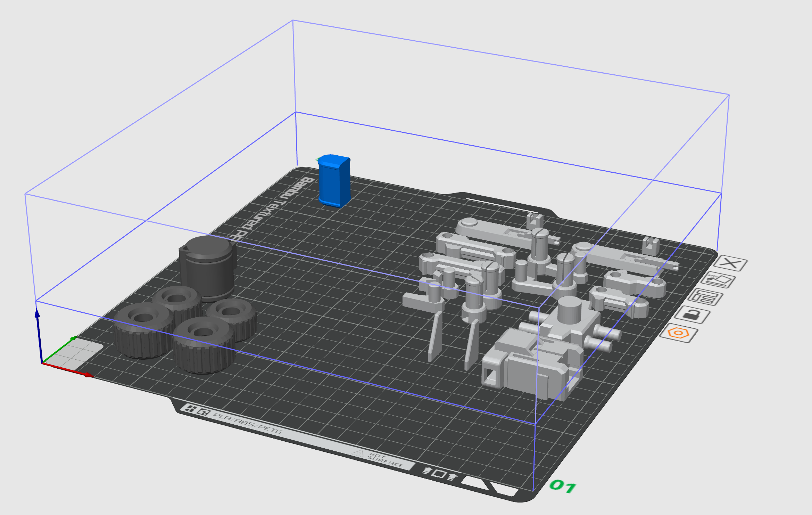Click the arrange objects on plate icon
The image size is (812, 515).
[705, 297]
